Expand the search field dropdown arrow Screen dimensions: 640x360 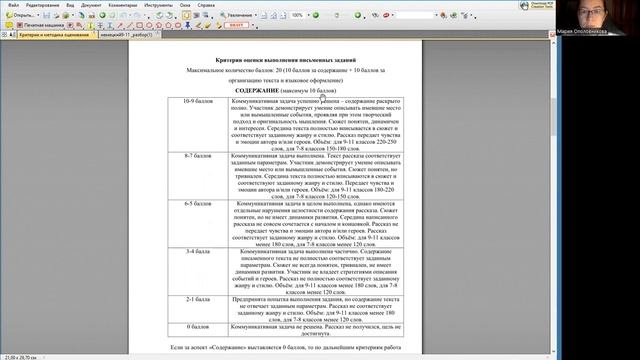(436, 15)
